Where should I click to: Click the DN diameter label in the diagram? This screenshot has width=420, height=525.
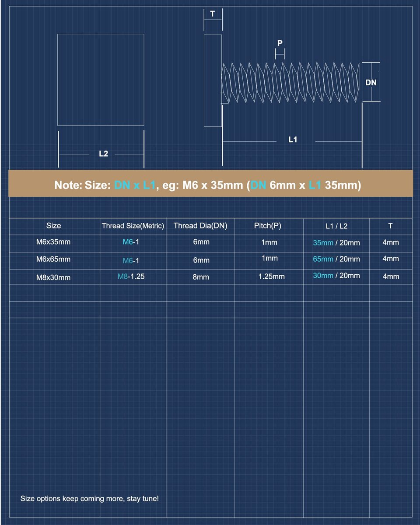pyautogui.click(x=371, y=82)
